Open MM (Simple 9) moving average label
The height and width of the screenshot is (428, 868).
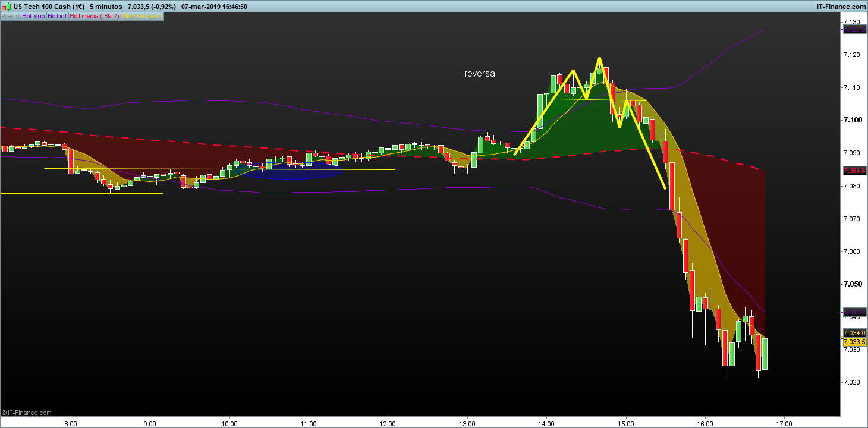click(x=141, y=17)
